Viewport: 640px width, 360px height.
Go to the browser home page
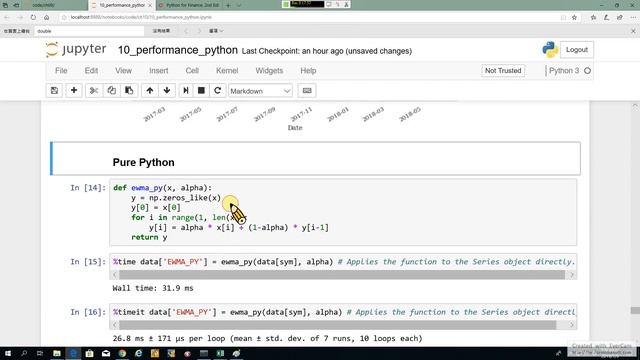click(x=47, y=17)
